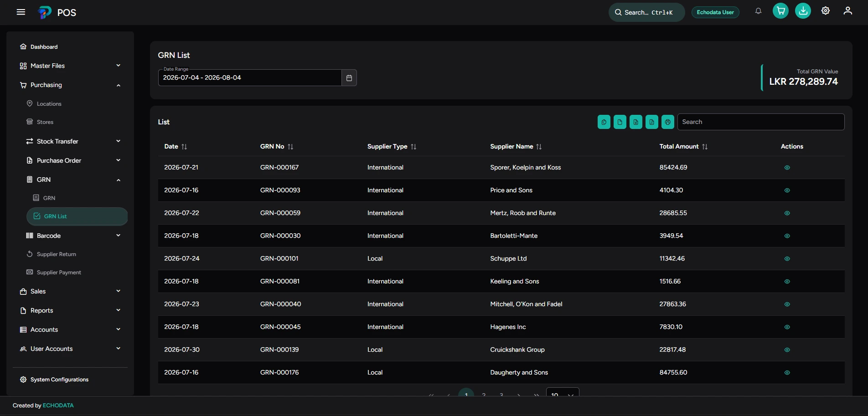Select the Sporer, Koelpin and Koss cell
This screenshot has height=416, width=868.
click(x=526, y=168)
